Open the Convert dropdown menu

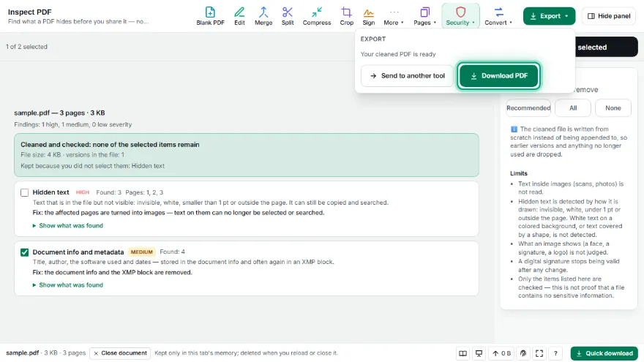click(x=498, y=16)
